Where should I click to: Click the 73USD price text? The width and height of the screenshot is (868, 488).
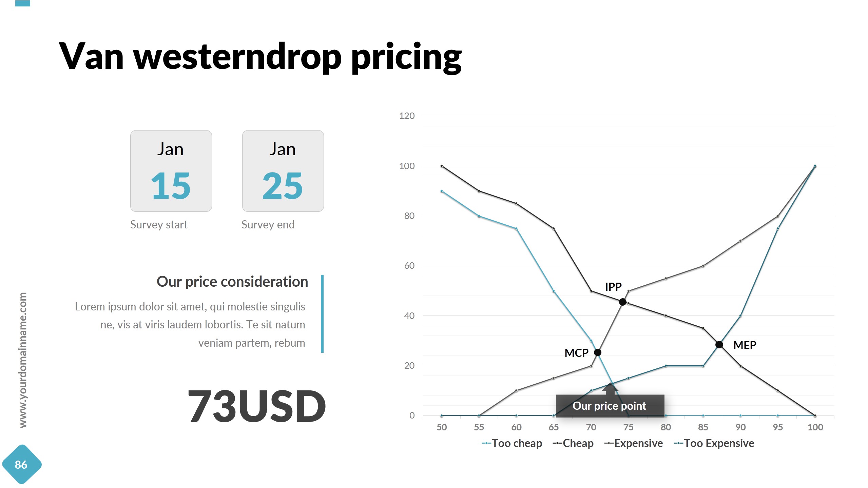tap(257, 406)
